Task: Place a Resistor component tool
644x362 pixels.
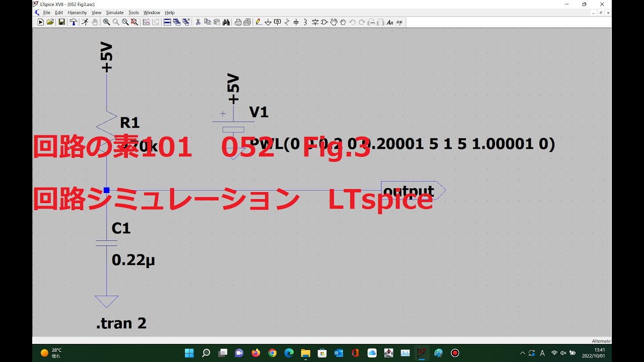Action: click(x=287, y=22)
